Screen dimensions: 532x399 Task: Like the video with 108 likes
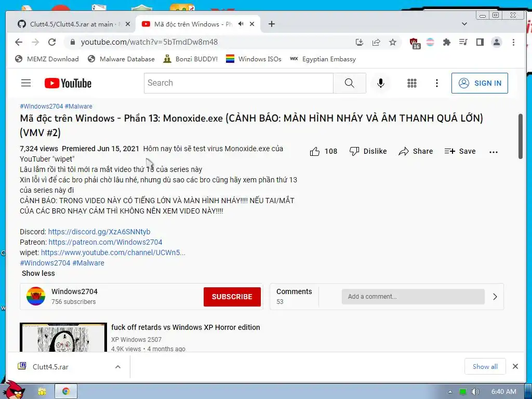click(x=323, y=151)
